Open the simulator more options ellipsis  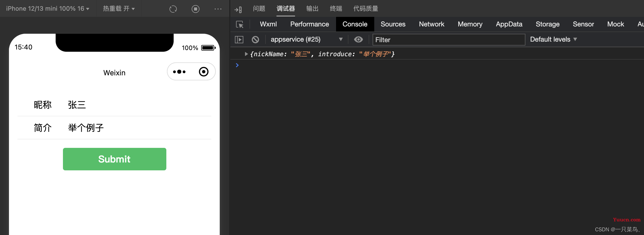218,9
